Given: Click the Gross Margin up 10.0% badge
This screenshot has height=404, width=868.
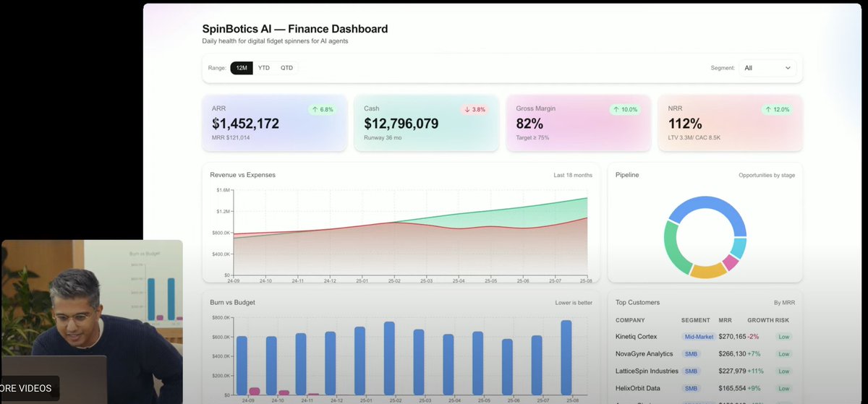Looking at the screenshot, I should tap(626, 110).
